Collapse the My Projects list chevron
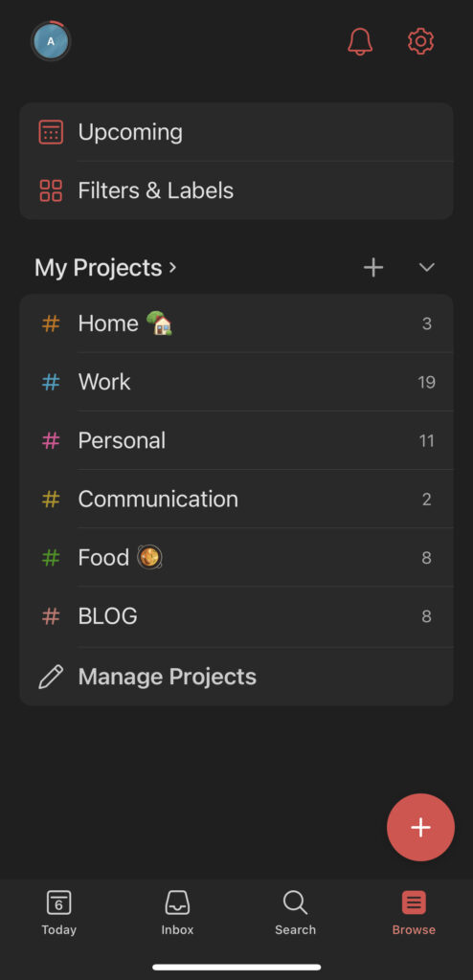This screenshot has width=473, height=980. tap(427, 268)
